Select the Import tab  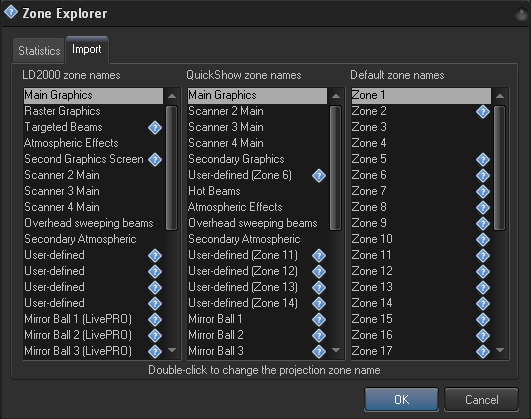pyautogui.click(x=87, y=50)
